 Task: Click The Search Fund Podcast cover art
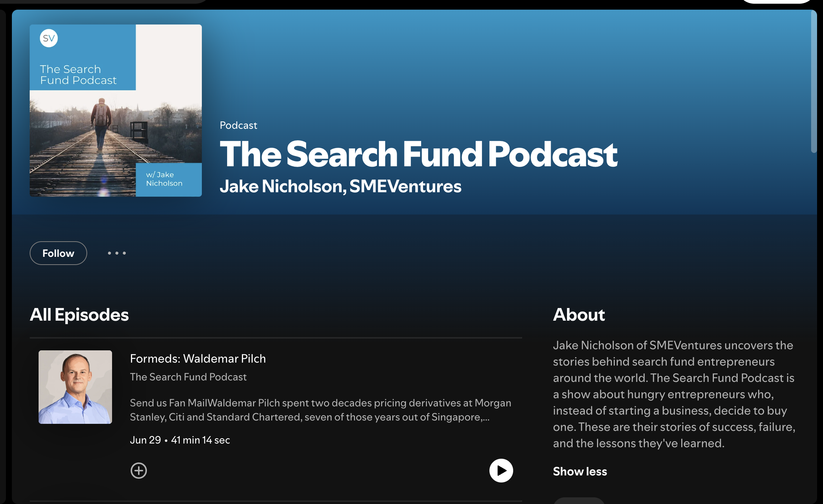coord(116,111)
